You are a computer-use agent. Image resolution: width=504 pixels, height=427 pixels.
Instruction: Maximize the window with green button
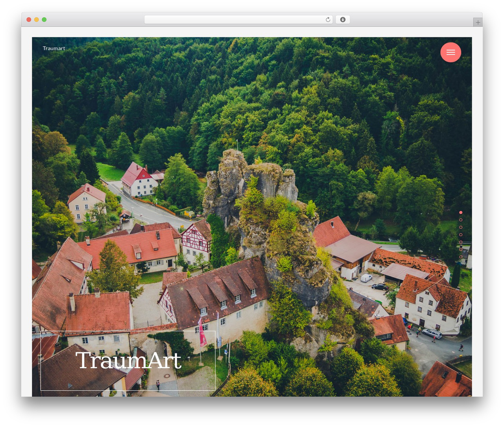(44, 20)
